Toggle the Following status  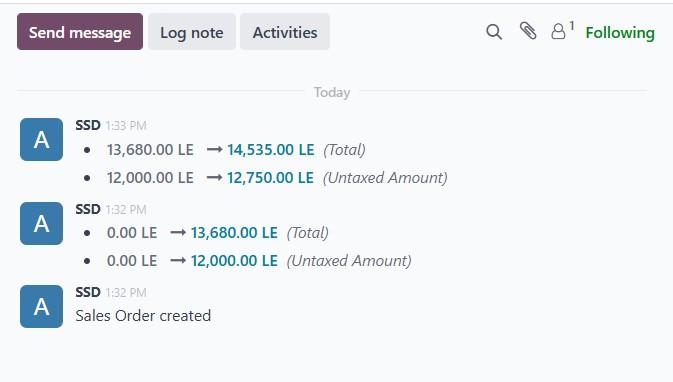tap(620, 33)
